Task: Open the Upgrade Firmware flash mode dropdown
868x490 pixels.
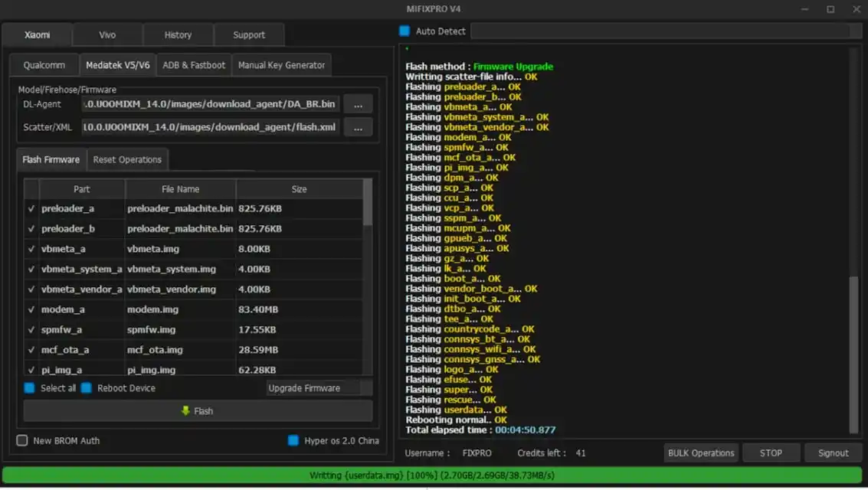Action: (319, 388)
